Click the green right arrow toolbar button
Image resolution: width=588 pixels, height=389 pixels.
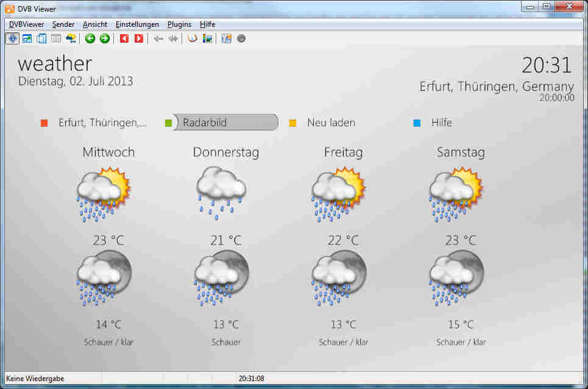click(x=105, y=38)
